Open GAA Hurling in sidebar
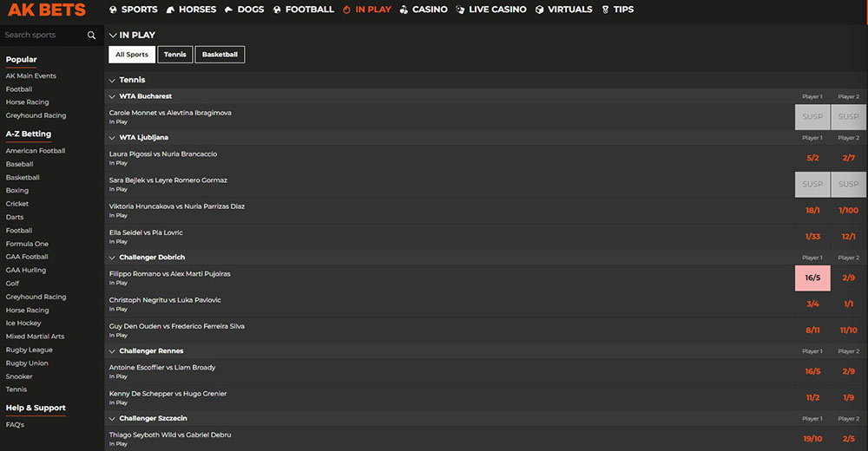Image resolution: width=868 pixels, height=451 pixels. (26, 270)
